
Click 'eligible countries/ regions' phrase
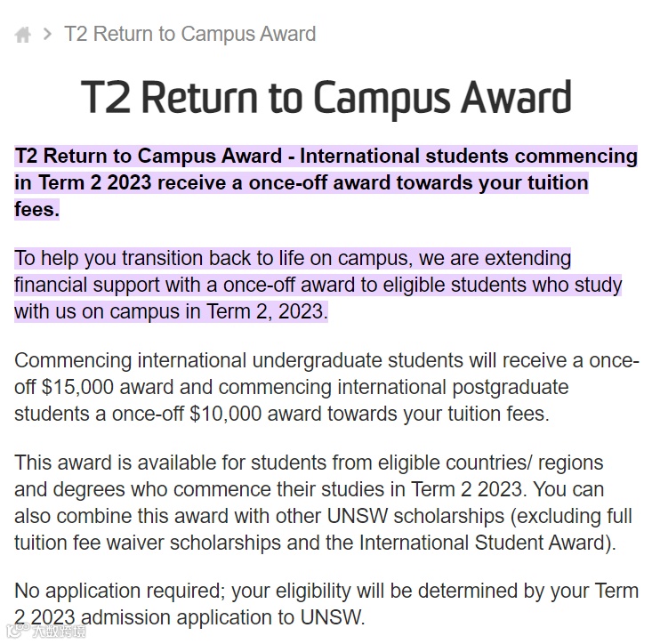(x=491, y=463)
